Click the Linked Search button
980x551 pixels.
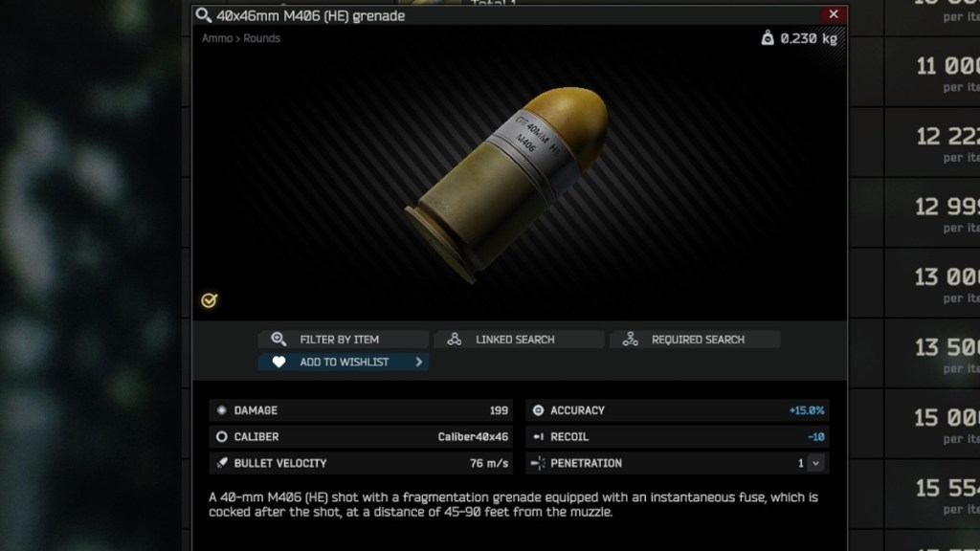click(520, 340)
